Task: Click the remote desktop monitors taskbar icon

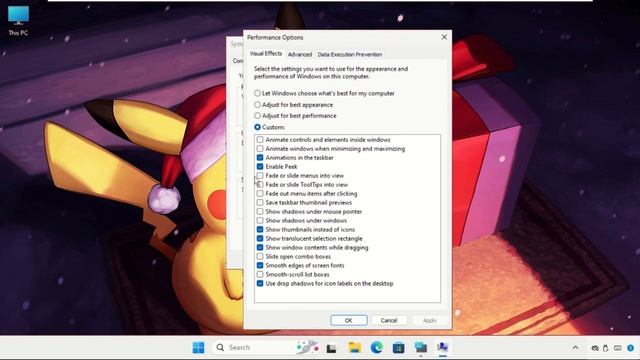Action: [420, 347]
